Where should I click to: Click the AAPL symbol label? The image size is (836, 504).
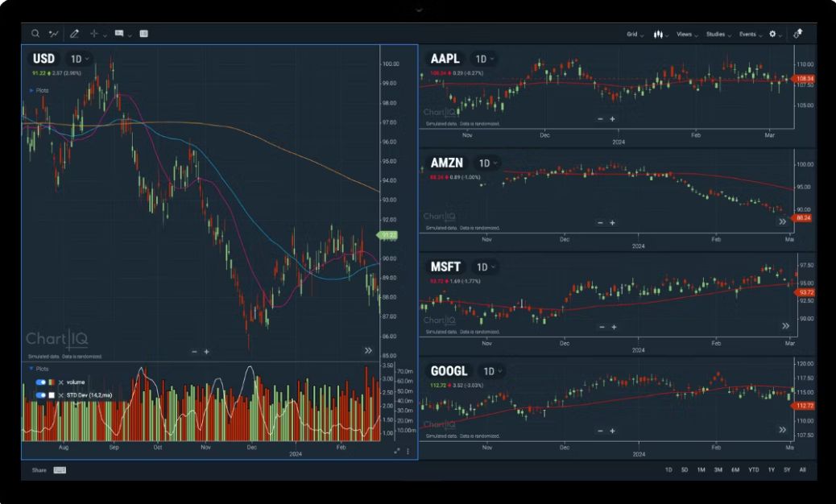(x=445, y=59)
